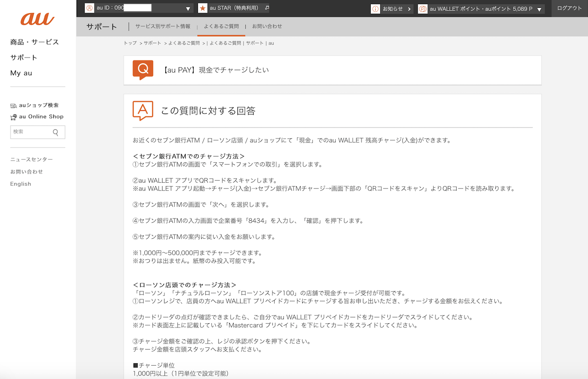The height and width of the screenshot is (379, 588).
Task: Expand the au WALLET points dropdown arrow
Action: [x=539, y=9]
